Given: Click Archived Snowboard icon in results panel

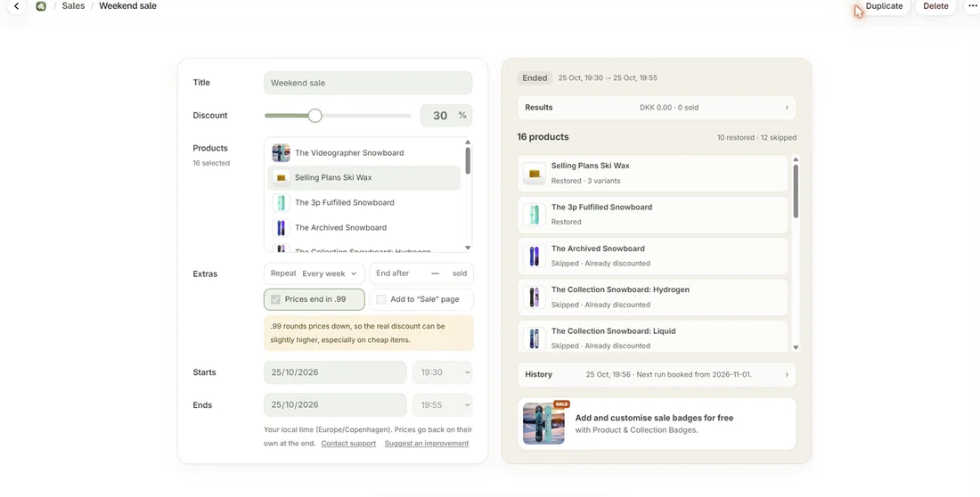Looking at the screenshot, I should tap(535, 256).
